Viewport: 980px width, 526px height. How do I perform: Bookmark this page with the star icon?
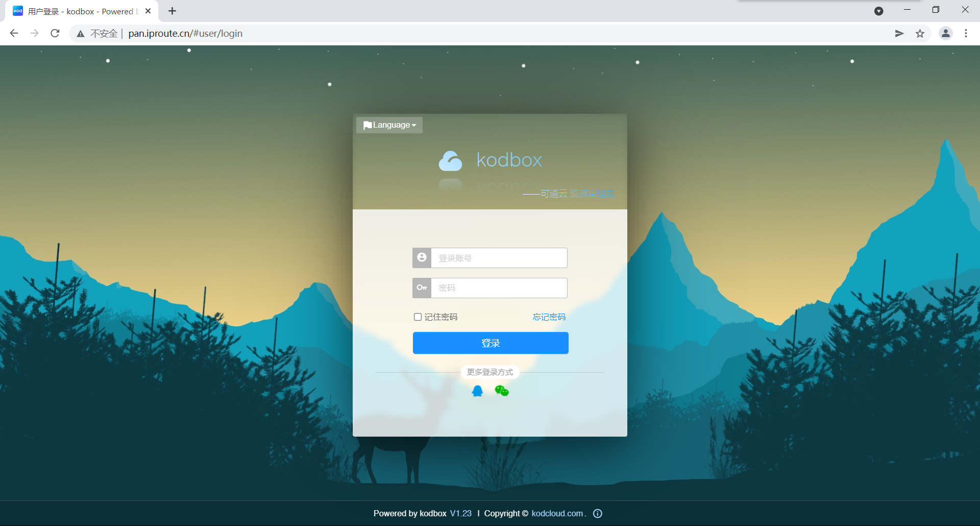point(920,34)
